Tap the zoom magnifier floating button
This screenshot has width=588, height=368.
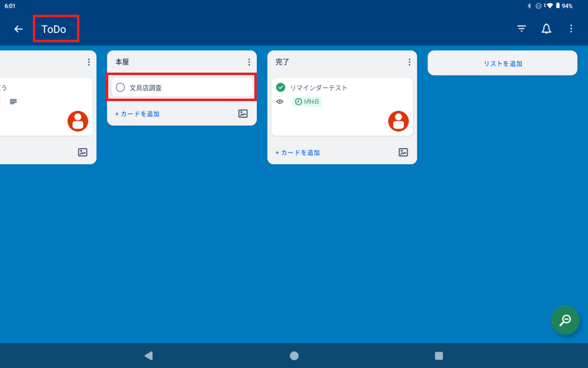pos(565,320)
